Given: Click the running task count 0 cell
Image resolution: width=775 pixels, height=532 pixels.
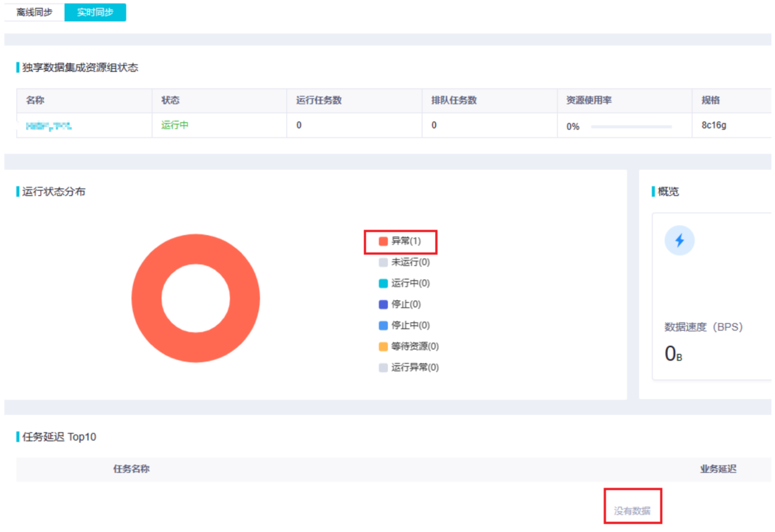Looking at the screenshot, I should click(299, 125).
